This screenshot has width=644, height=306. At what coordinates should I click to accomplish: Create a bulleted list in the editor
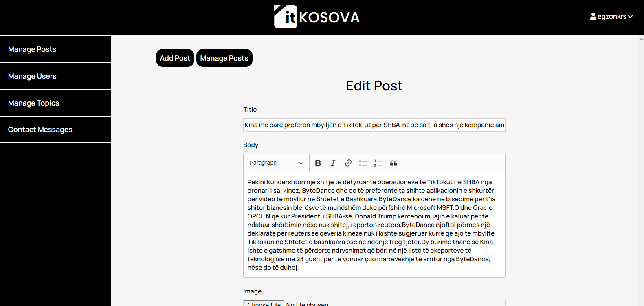pos(363,163)
